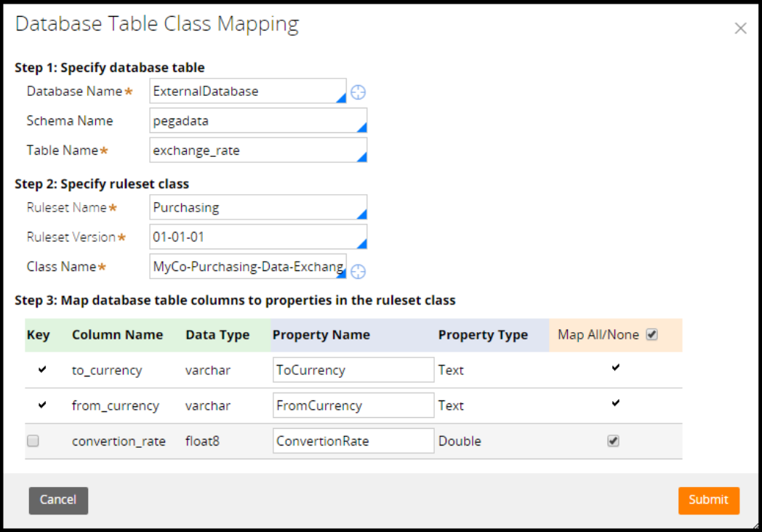This screenshot has width=762, height=532.
Task: Check the Key checkbox for convertion_rate
Action: [x=33, y=441]
